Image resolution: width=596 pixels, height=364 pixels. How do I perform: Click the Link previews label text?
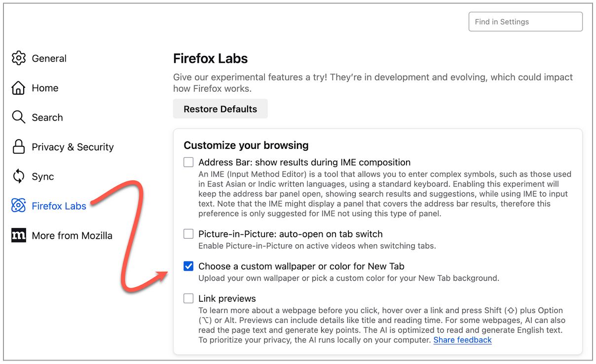226,298
